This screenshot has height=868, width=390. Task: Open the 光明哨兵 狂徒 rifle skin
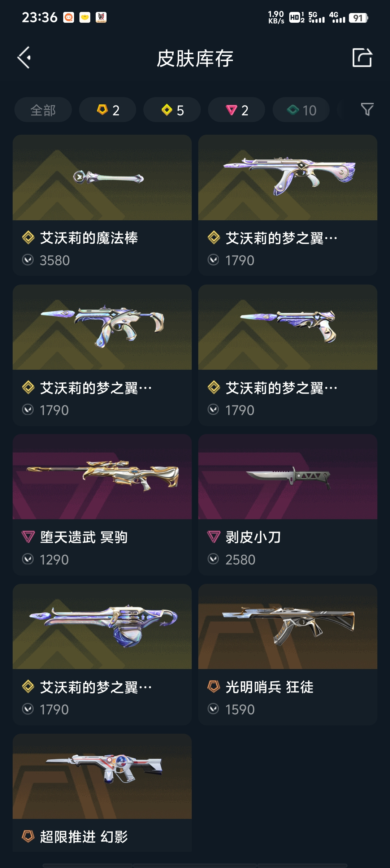coord(288,655)
